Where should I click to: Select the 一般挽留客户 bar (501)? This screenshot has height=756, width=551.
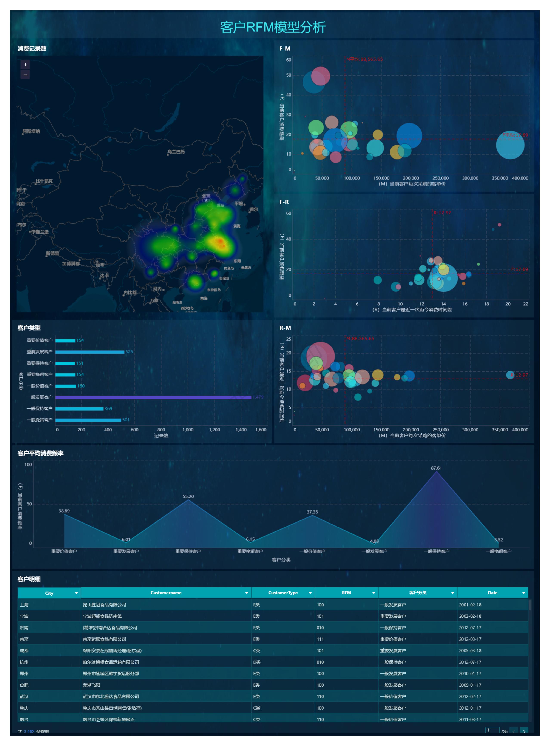tap(88, 420)
